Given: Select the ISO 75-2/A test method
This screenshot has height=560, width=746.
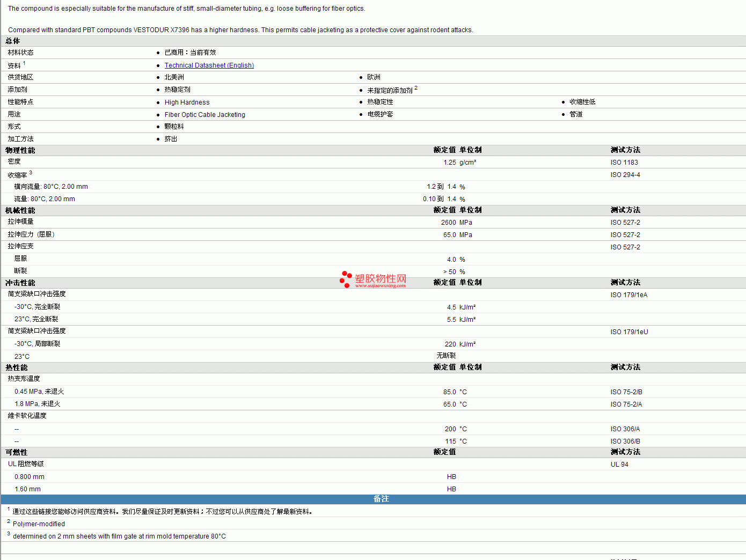Looking at the screenshot, I should tap(626, 404).
